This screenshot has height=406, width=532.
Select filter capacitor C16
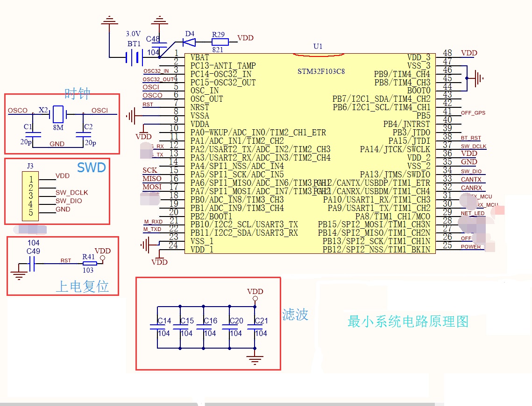(x=204, y=327)
